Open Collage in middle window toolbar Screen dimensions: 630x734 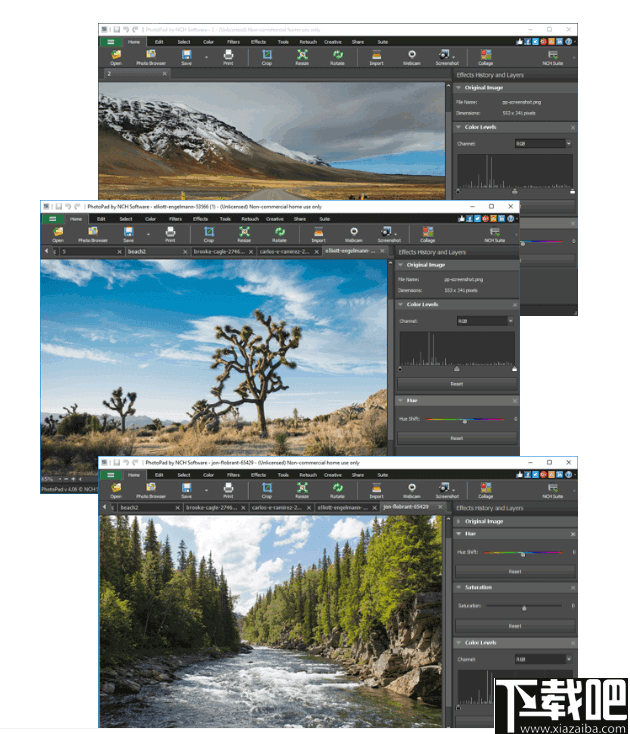point(428,234)
